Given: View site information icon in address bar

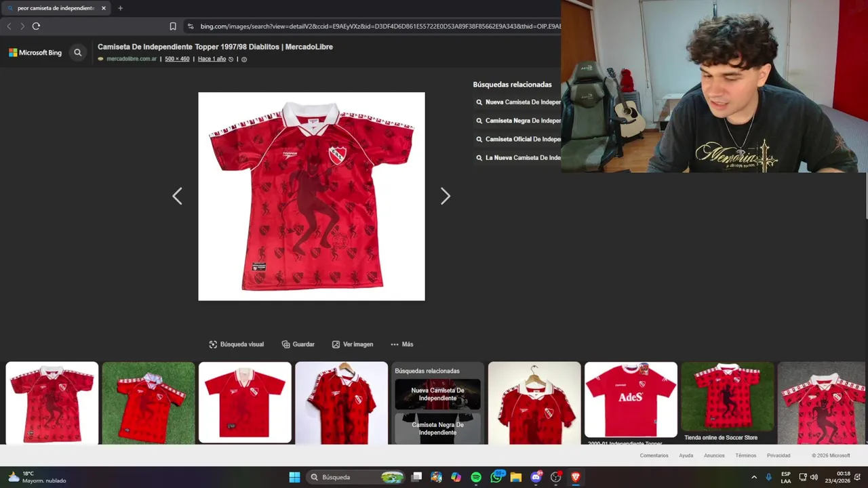Looking at the screenshot, I should coord(191,26).
